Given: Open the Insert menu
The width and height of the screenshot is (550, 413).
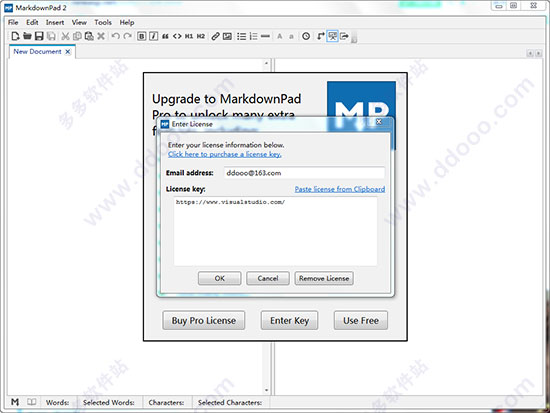Looking at the screenshot, I should pyautogui.click(x=55, y=22).
